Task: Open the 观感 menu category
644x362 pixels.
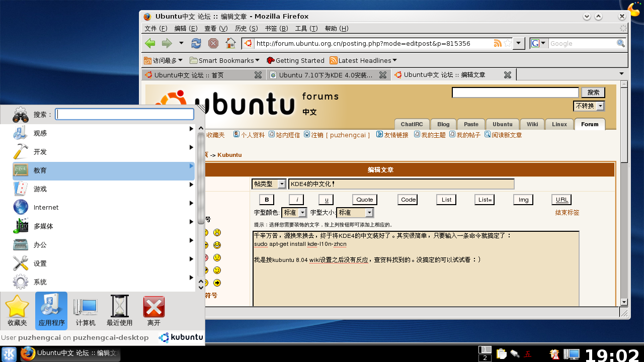Action: [x=104, y=133]
